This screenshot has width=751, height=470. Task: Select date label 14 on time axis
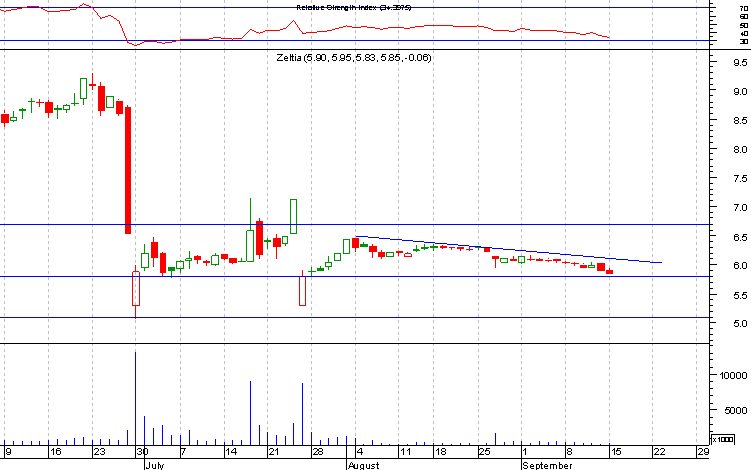click(x=231, y=452)
